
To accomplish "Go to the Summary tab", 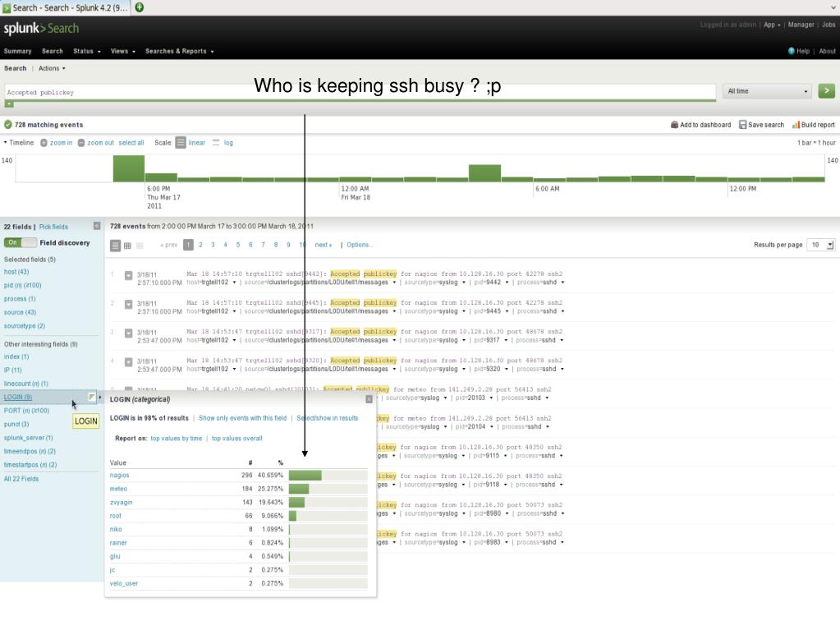I will click(x=18, y=52).
